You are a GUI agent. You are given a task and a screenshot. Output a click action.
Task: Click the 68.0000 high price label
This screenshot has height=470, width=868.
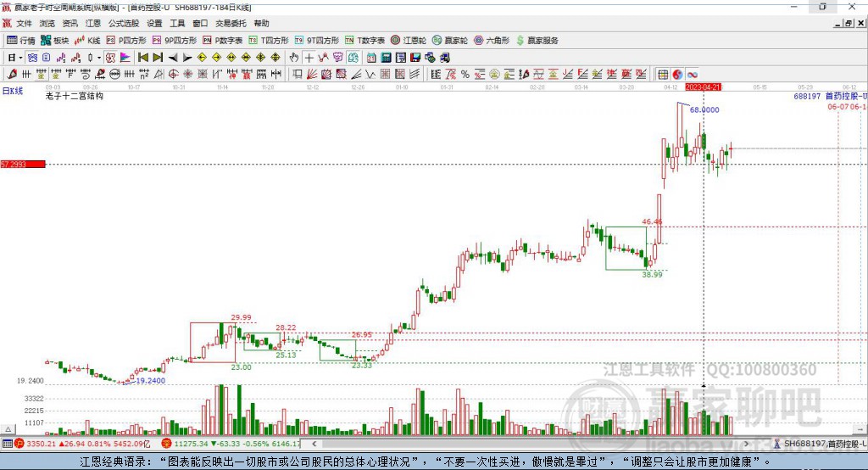[x=704, y=109]
